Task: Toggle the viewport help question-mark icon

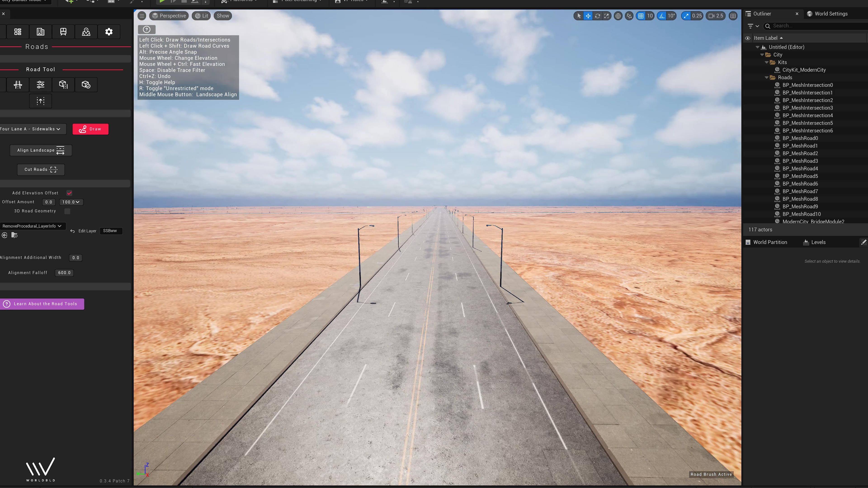Action: [146, 30]
